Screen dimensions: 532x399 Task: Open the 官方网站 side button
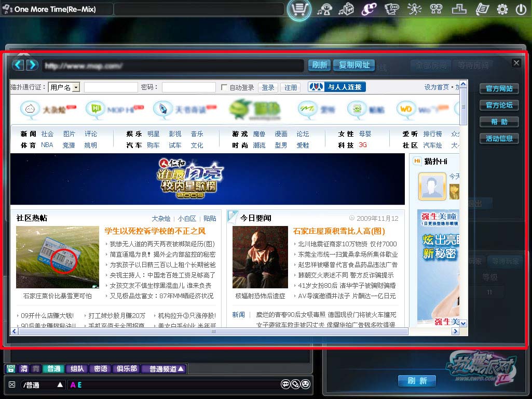pyautogui.click(x=499, y=89)
